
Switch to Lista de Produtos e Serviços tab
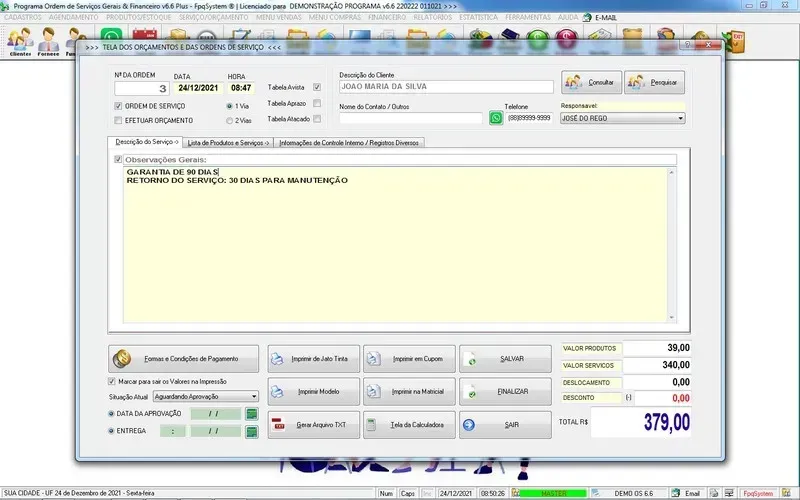click(x=228, y=143)
